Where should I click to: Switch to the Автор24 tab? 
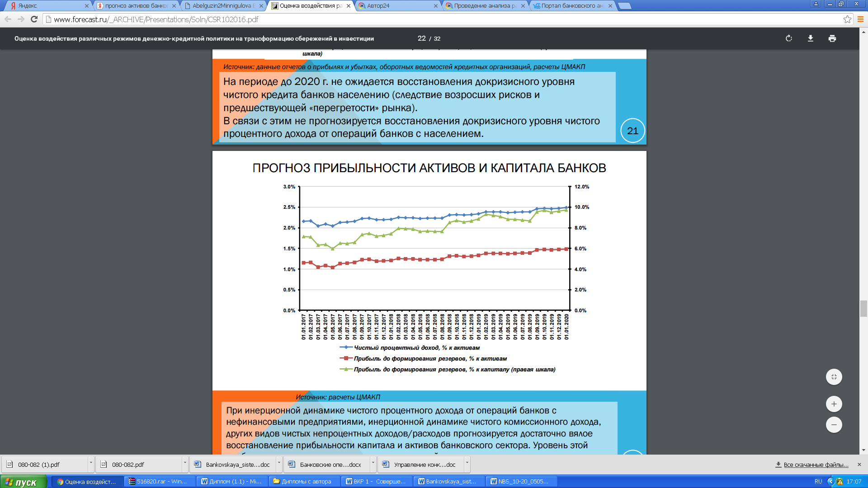point(396,6)
